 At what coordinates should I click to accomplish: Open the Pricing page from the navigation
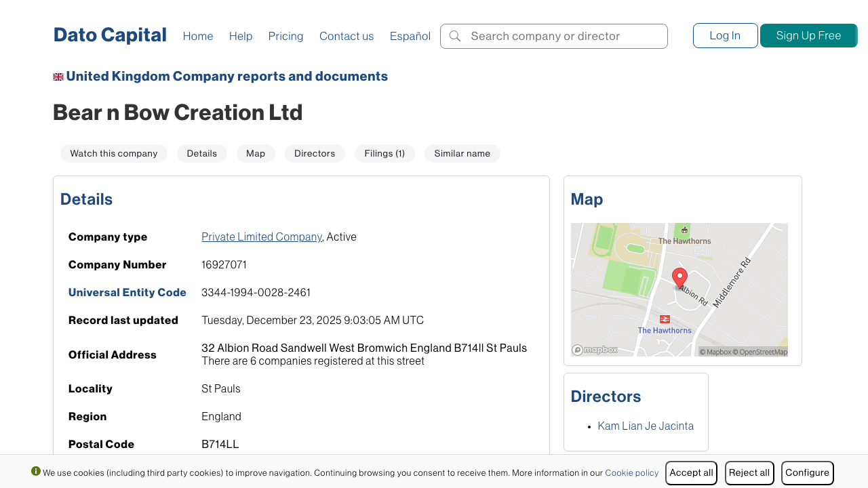285,36
